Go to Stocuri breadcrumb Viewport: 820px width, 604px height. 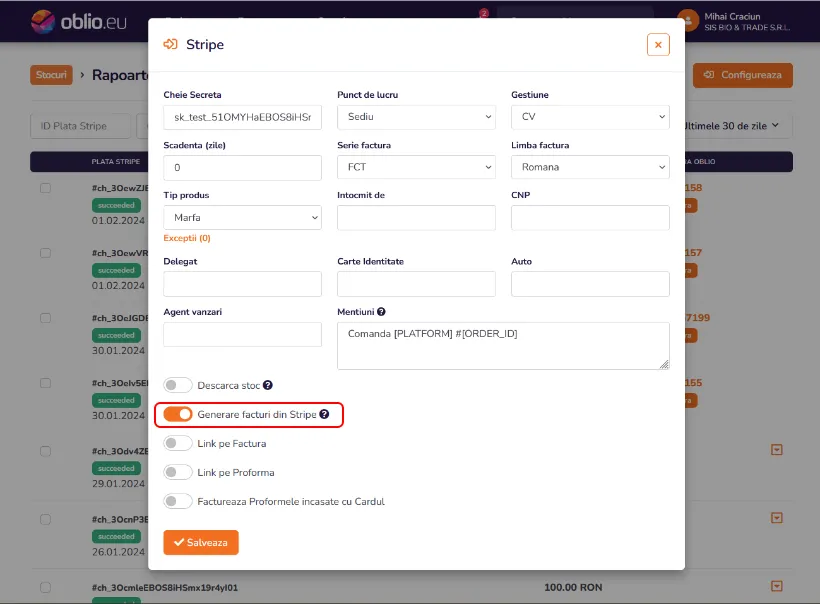(51, 75)
